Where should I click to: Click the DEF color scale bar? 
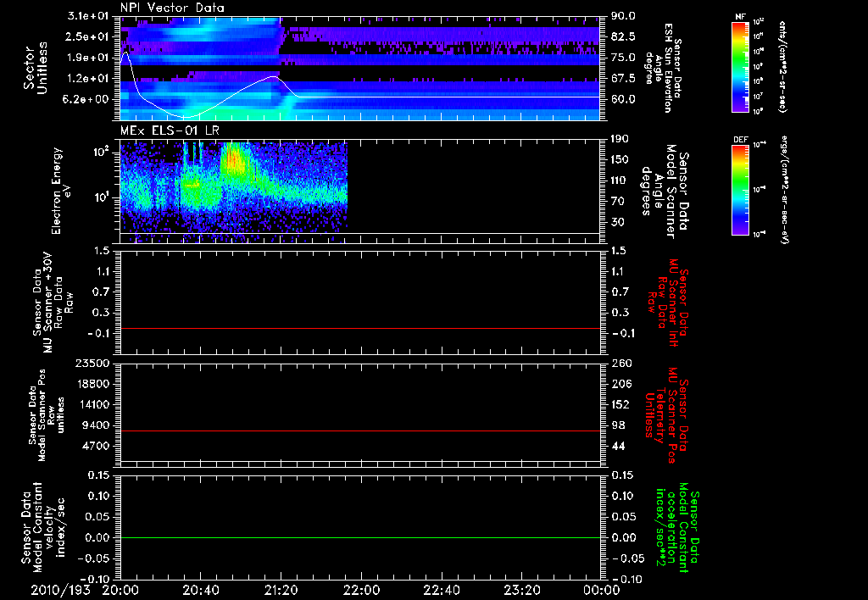(x=740, y=190)
